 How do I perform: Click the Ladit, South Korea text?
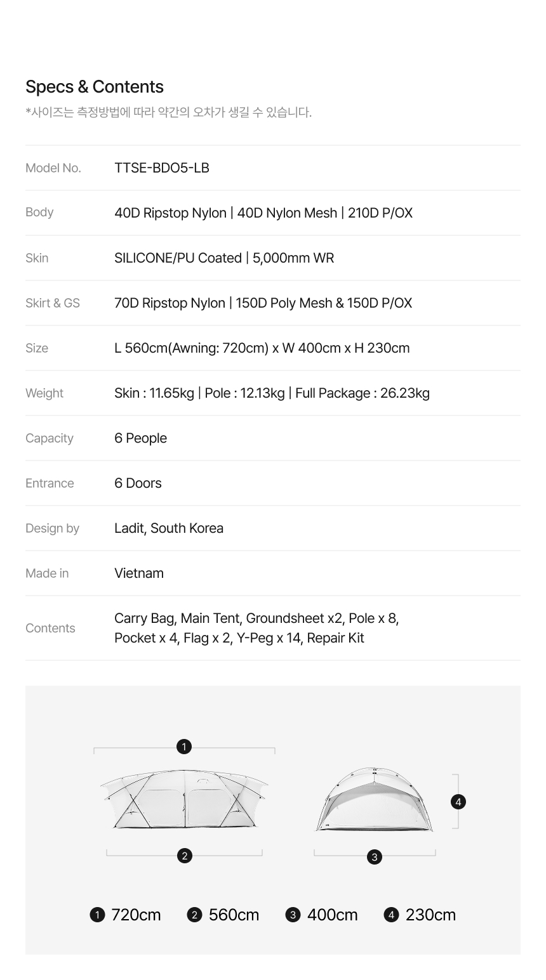pyautogui.click(x=169, y=528)
